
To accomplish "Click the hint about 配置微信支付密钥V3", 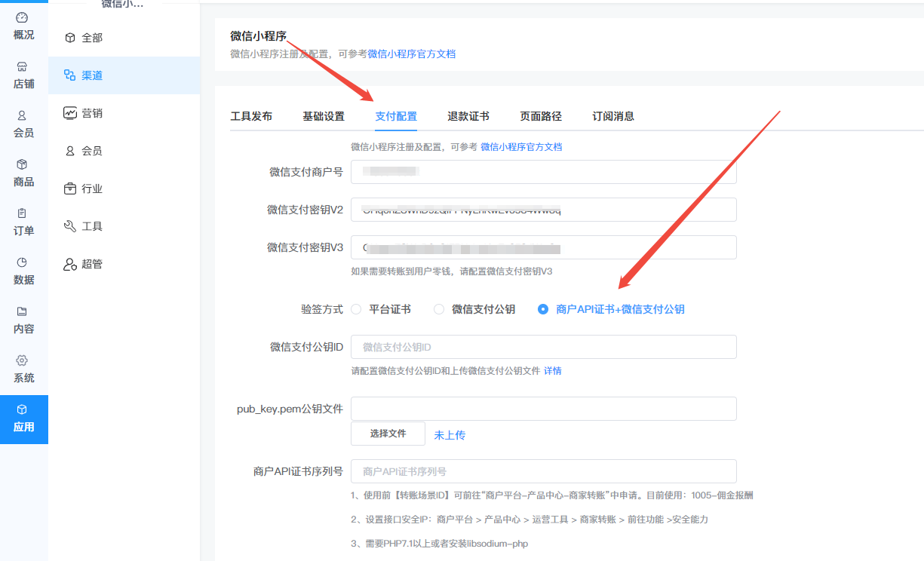I will [x=452, y=271].
